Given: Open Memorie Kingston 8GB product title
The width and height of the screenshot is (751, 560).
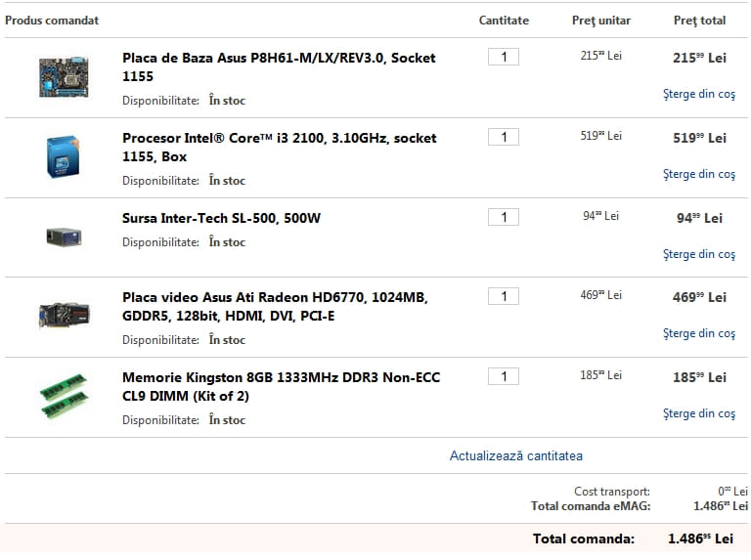Looking at the screenshot, I should pyautogui.click(x=282, y=387).
